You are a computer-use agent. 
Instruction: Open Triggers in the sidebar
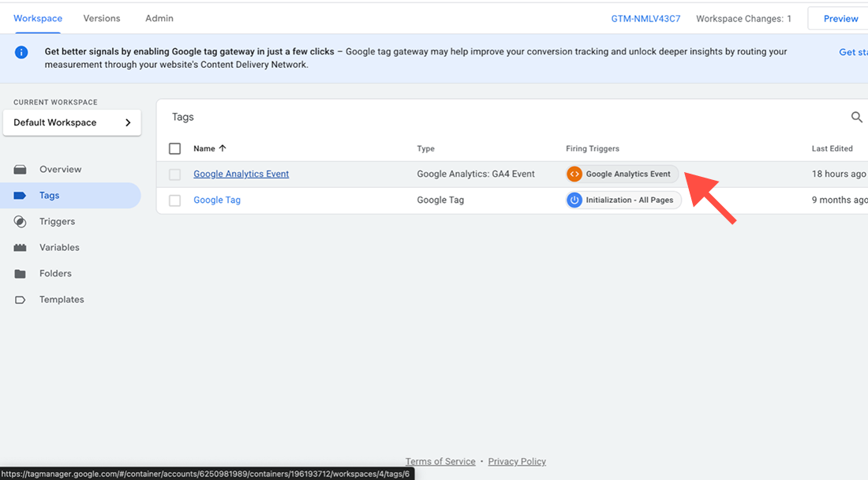pyautogui.click(x=57, y=222)
